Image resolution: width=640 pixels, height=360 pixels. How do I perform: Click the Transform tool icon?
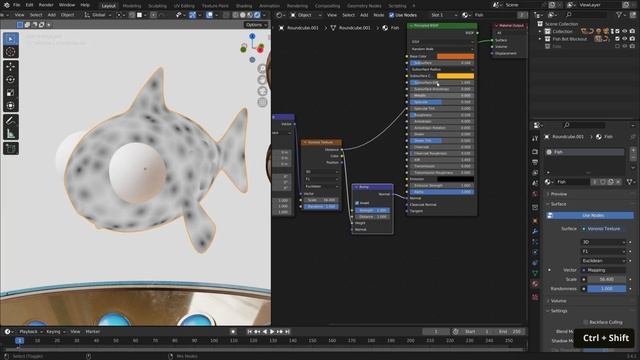click(x=11, y=106)
